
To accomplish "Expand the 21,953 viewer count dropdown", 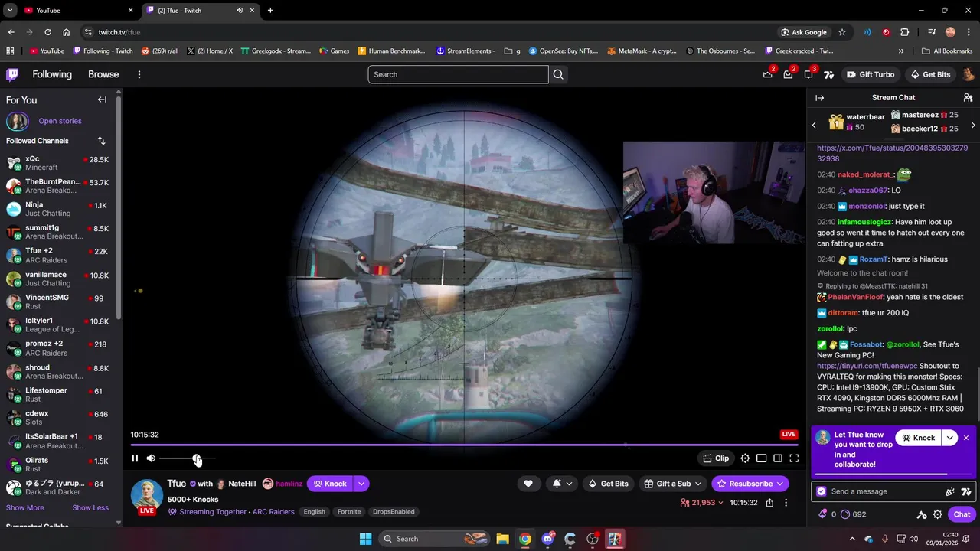I will pos(720,503).
